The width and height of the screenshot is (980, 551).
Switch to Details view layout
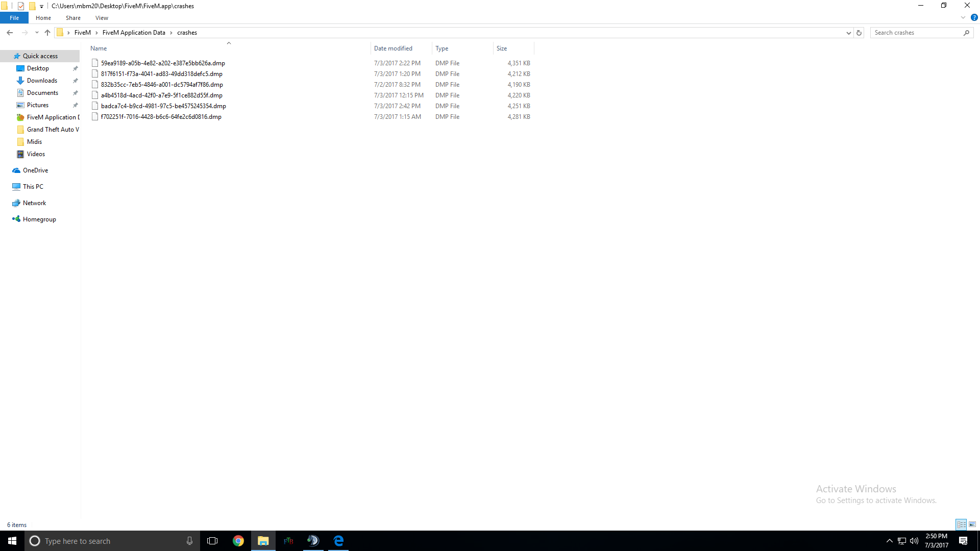961,524
